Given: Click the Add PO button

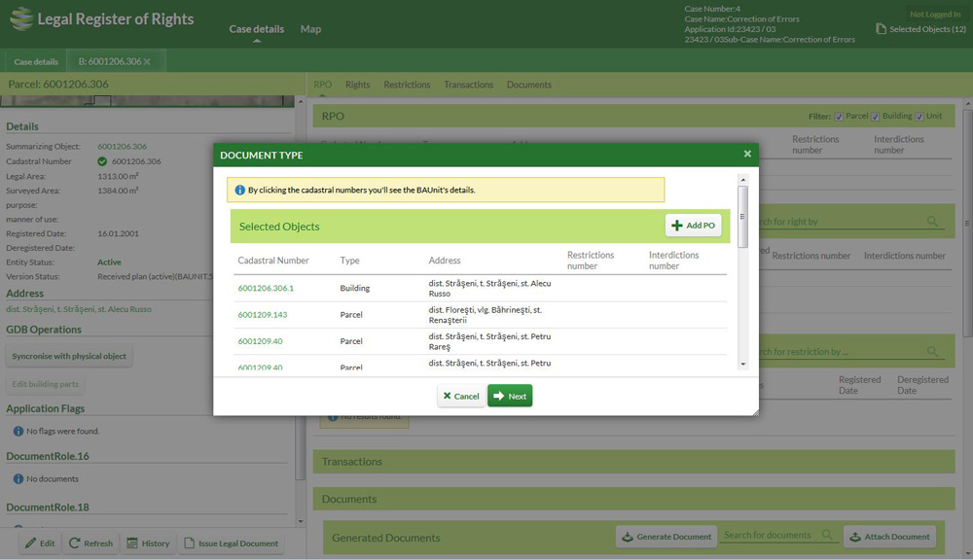Looking at the screenshot, I should [693, 226].
